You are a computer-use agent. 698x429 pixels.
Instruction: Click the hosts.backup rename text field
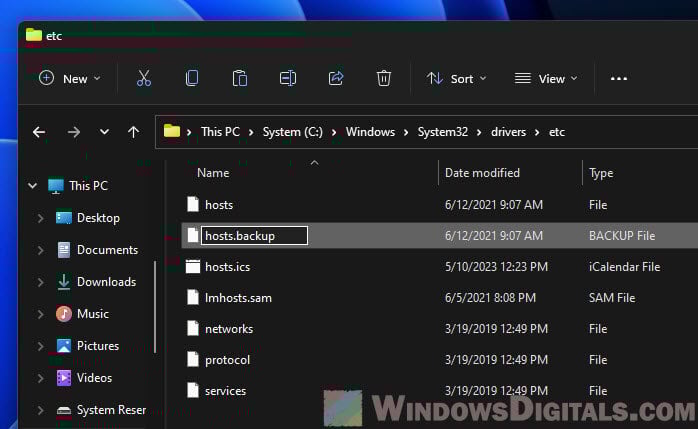click(254, 235)
